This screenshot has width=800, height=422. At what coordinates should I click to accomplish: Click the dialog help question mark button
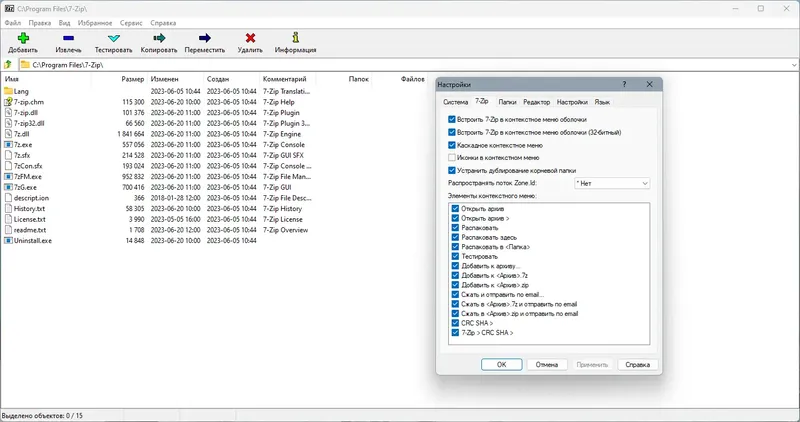(624, 84)
